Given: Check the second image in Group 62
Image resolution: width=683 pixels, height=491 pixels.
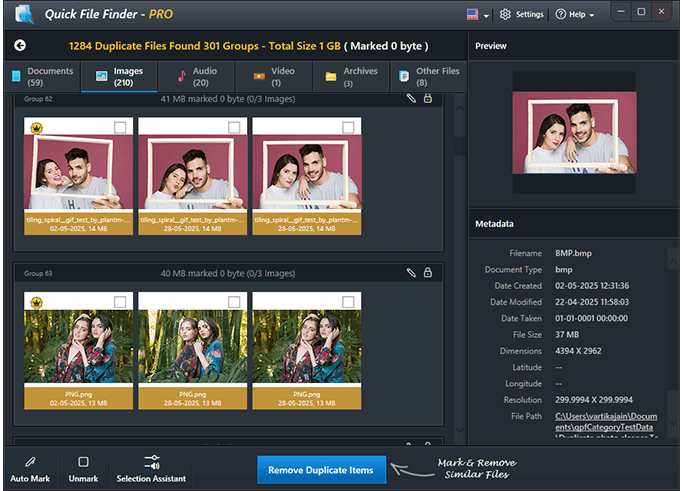Looking at the screenshot, I should tap(234, 127).
